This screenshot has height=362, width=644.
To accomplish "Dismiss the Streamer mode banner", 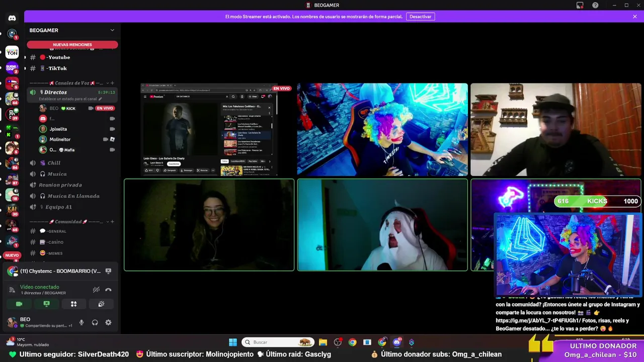I will [x=635, y=17].
